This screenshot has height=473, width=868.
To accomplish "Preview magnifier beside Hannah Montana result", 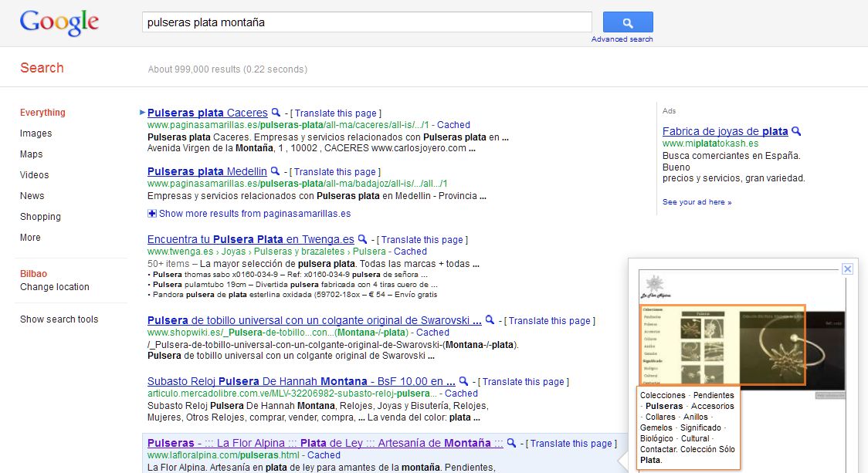I will click(463, 381).
